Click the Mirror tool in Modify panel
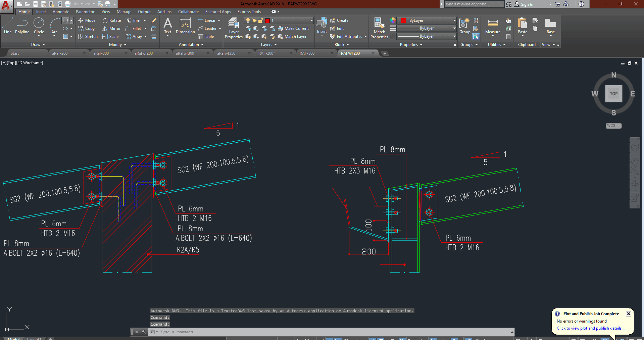Image resolution: width=644 pixels, height=340 pixels. 111,29
